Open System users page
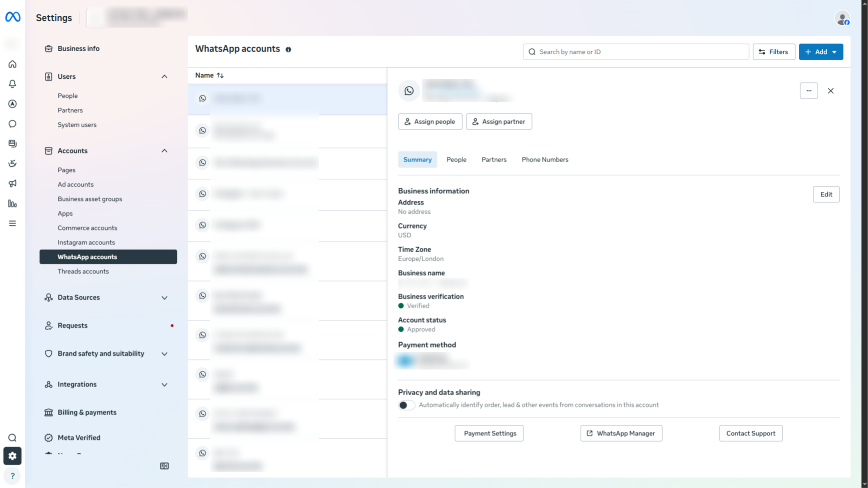This screenshot has width=868, height=488. [77, 125]
